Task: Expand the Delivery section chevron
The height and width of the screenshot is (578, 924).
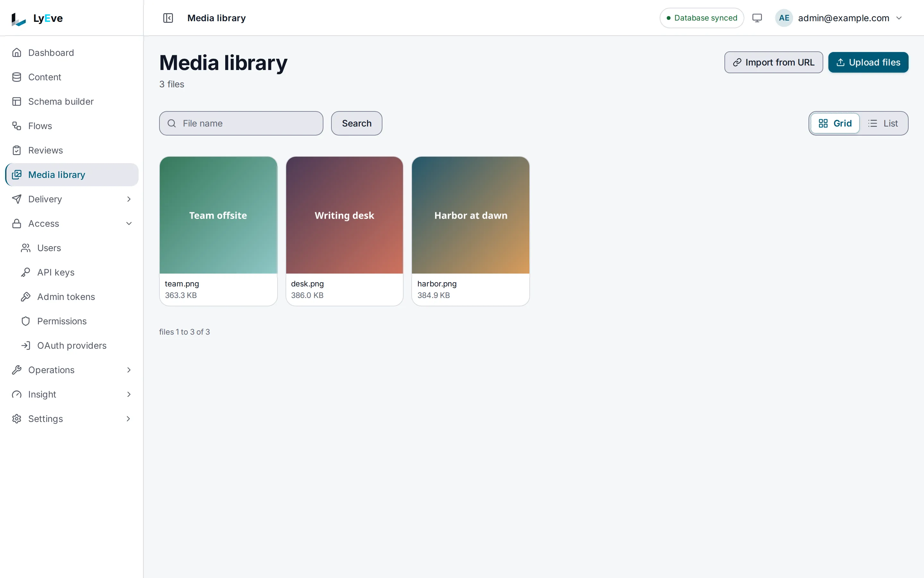Action: coord(129,199)
